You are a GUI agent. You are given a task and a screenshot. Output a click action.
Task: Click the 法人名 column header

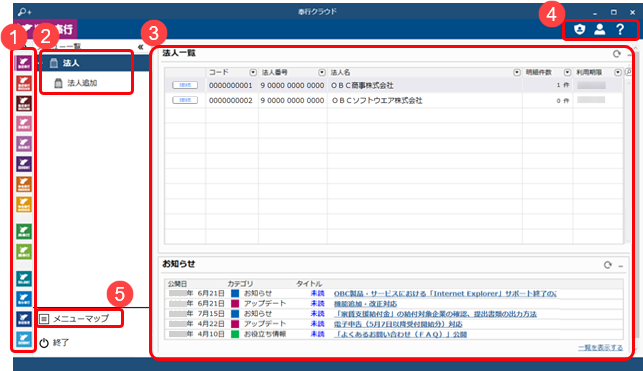[x=340, y=73]
